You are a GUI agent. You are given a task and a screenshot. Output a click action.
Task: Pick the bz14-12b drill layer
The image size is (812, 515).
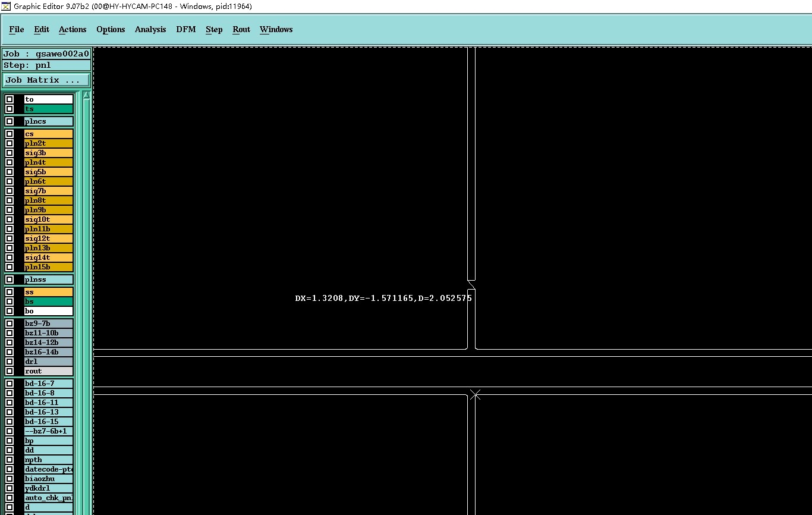pos(49,343)
